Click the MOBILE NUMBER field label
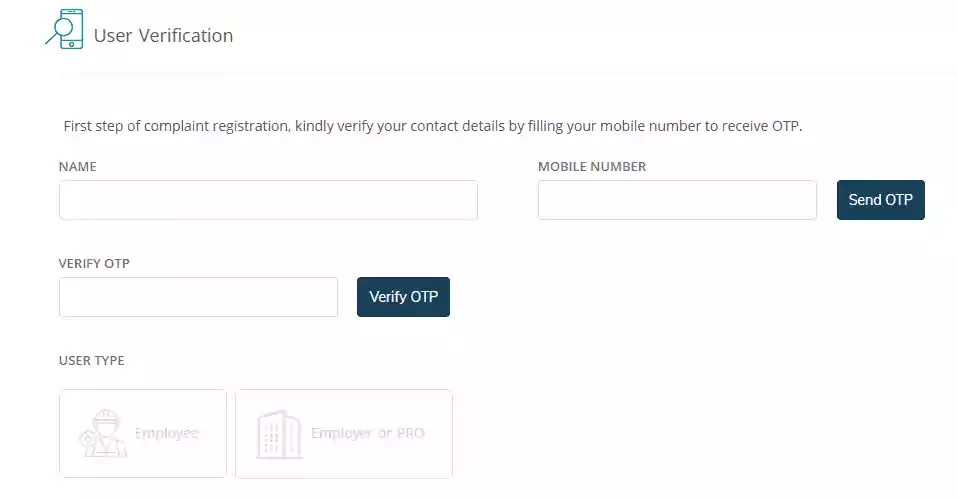This screenshot has width=958, height=501. click(x=592, y=166)
